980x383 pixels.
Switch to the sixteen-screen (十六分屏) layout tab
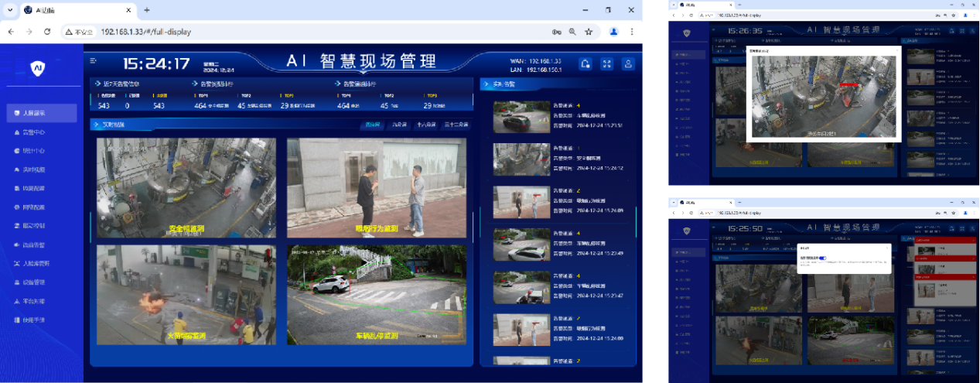coord(427,125)
